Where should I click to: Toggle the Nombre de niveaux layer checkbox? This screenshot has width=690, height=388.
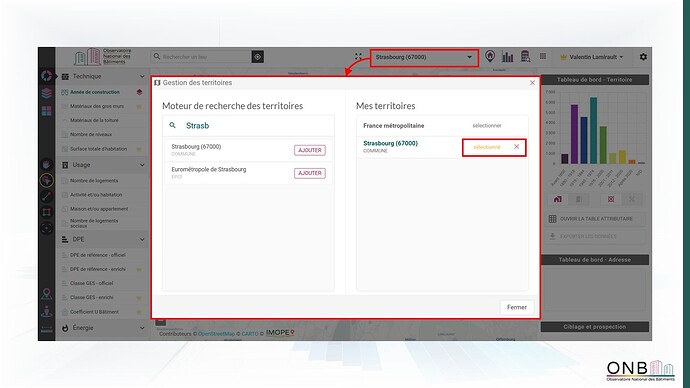(65, 135)
